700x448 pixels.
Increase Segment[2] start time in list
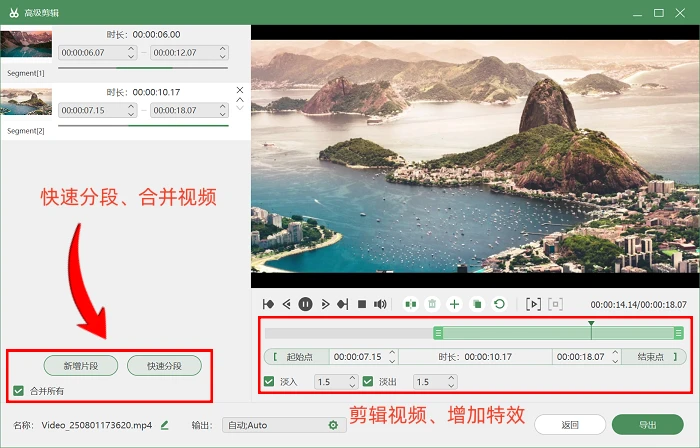point(131,106)
